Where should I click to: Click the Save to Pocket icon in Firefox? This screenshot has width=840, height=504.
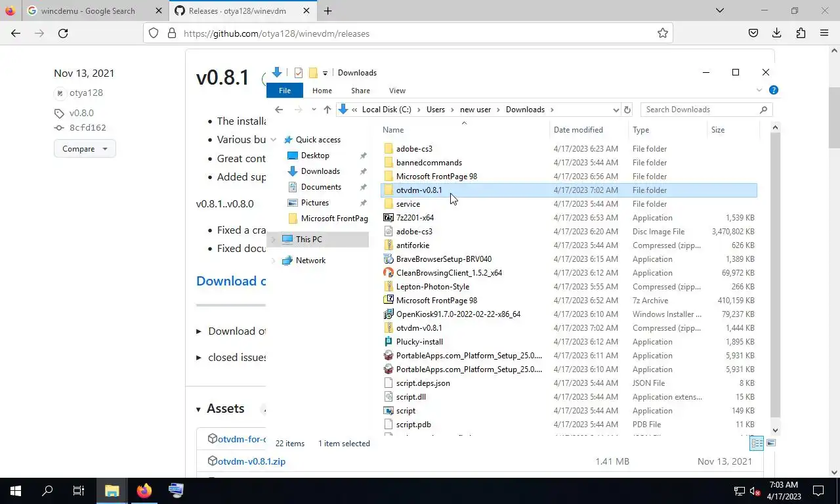coord(753,33)
